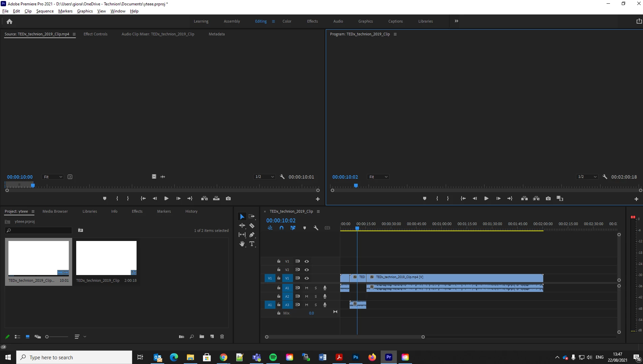Select the TEDx_technion_2019_Clip sequence thumbnail
The width and height of the screenshot is (643, 364).
coord(106,258)
